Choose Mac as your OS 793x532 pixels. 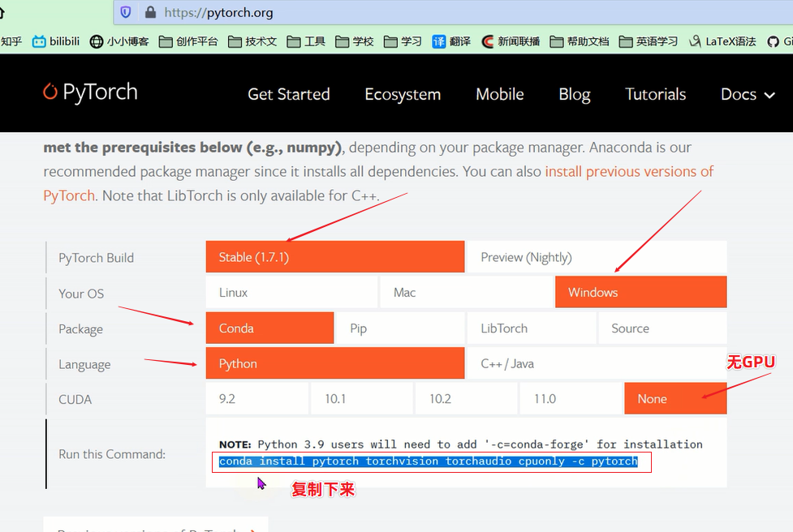[x=466, y=292]
